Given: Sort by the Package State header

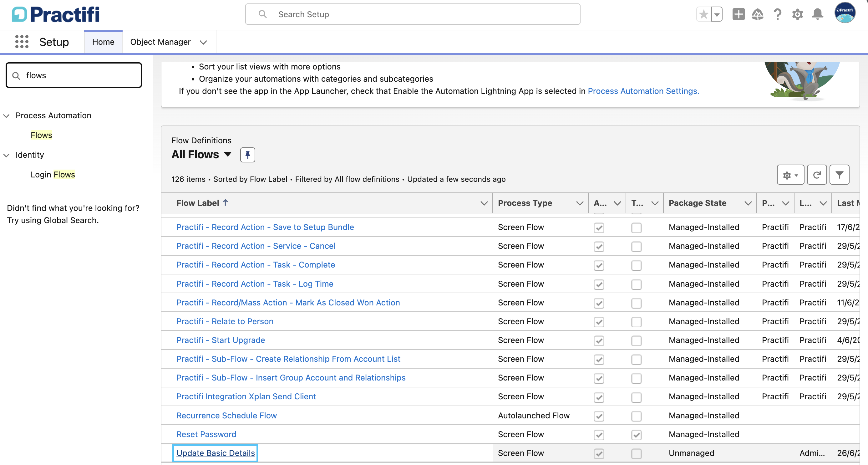Looking at the screenshot, I should 697,203.
